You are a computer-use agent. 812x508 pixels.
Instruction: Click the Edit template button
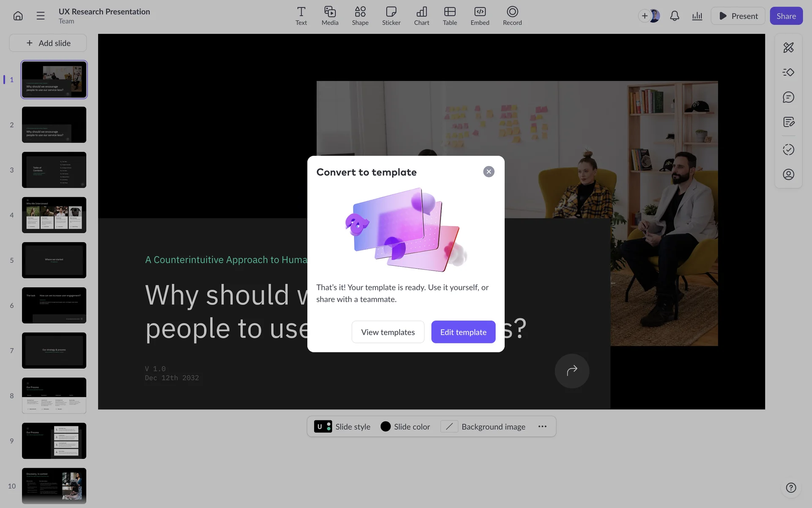click(463, 332)
